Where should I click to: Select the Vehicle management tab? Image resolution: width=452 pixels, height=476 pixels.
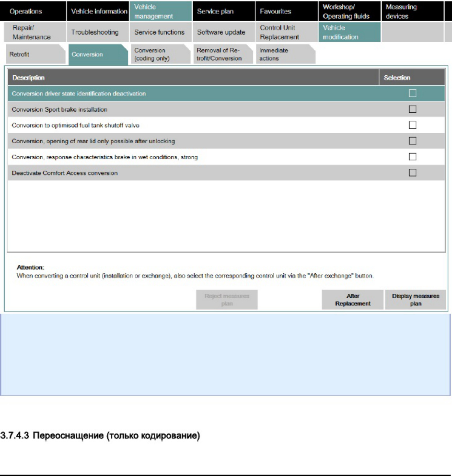point(161,11)
